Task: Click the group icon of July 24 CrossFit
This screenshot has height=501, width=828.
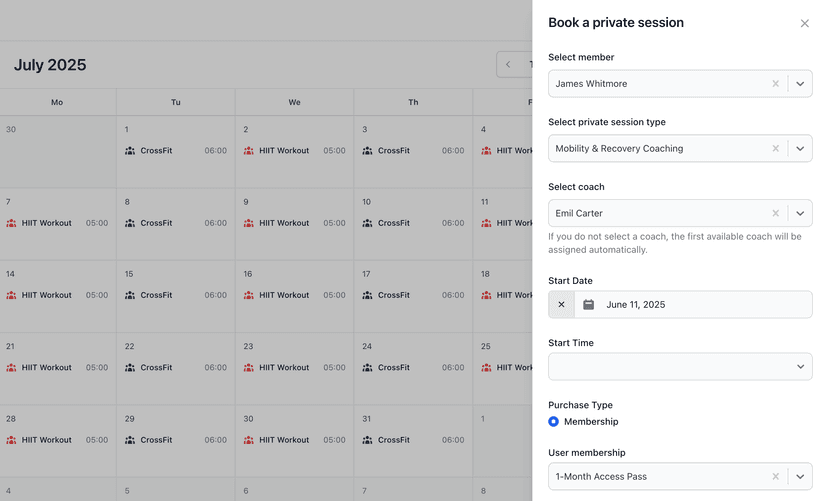Action: coord(368,368)
